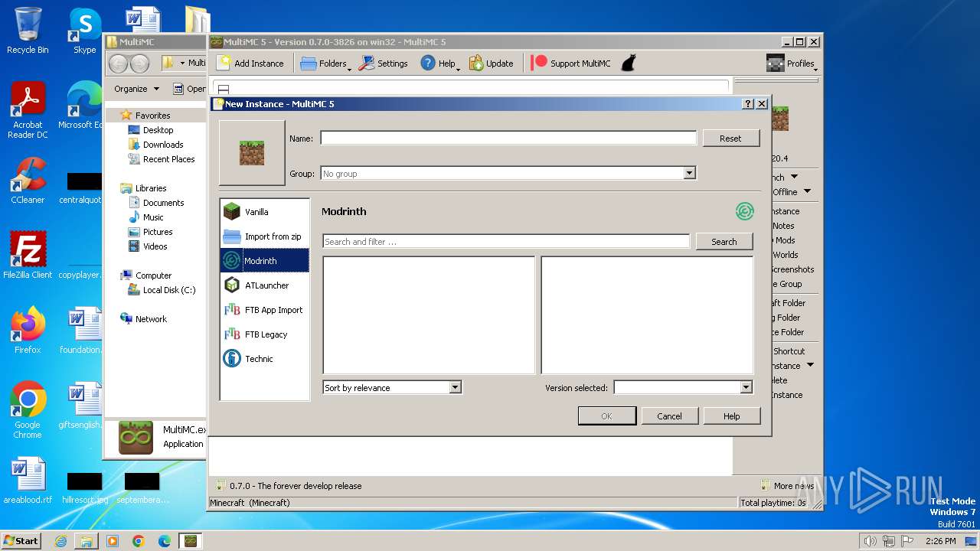Open Videos library in Explorer

click(x=155, y=246)
